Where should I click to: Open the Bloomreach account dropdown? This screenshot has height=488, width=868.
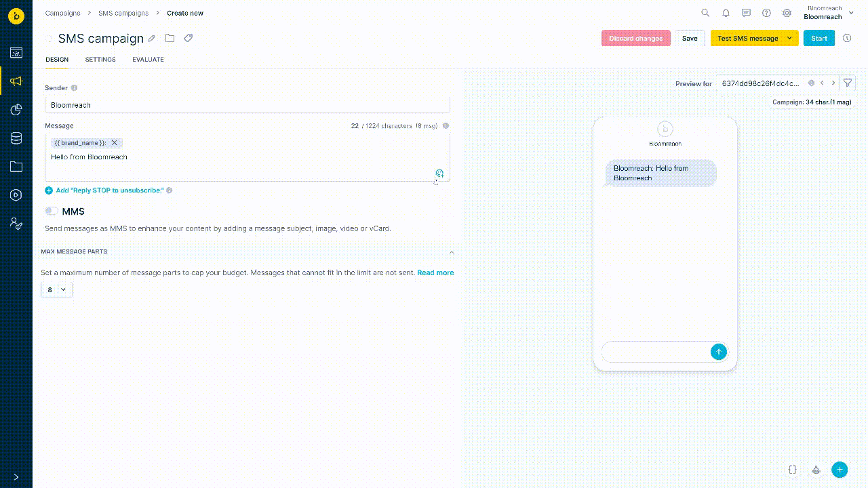point(829,13)
